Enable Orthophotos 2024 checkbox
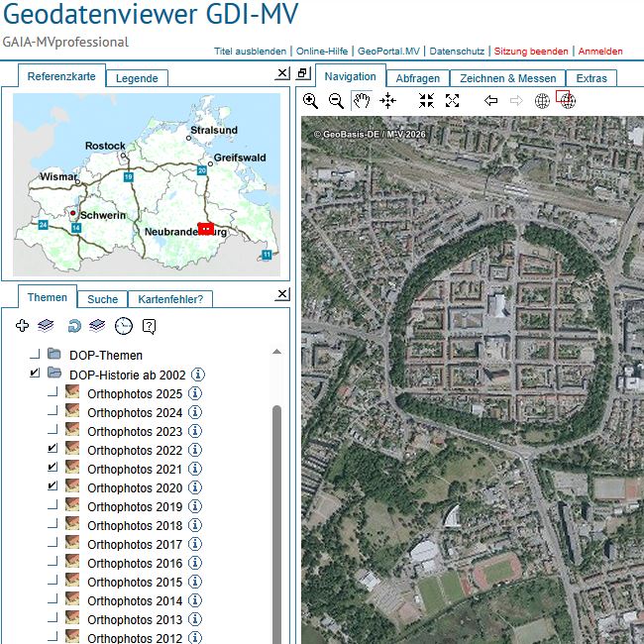Screen dimensions: 644x644 coord(53,410)
